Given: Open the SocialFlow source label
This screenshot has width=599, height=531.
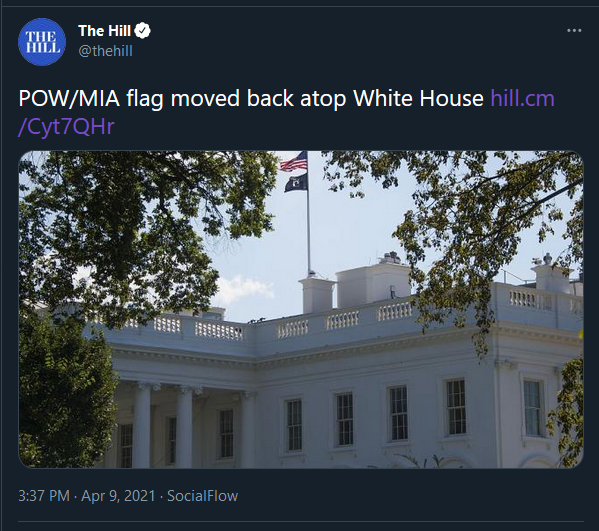Looking at the screenshot, I should pyautogui.click(x=202, y=496).
